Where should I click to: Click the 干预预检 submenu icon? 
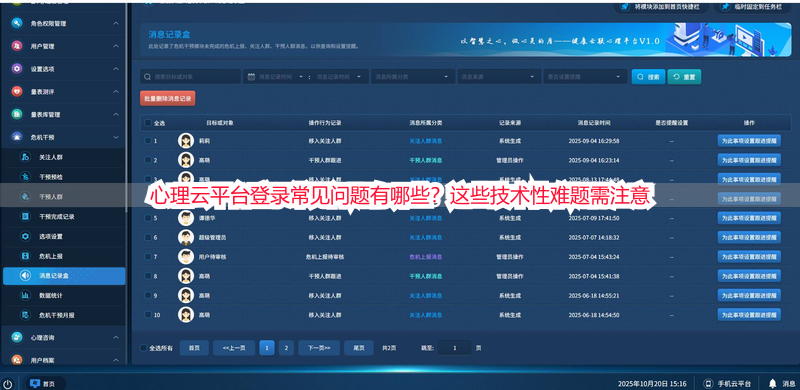point(25,177)
